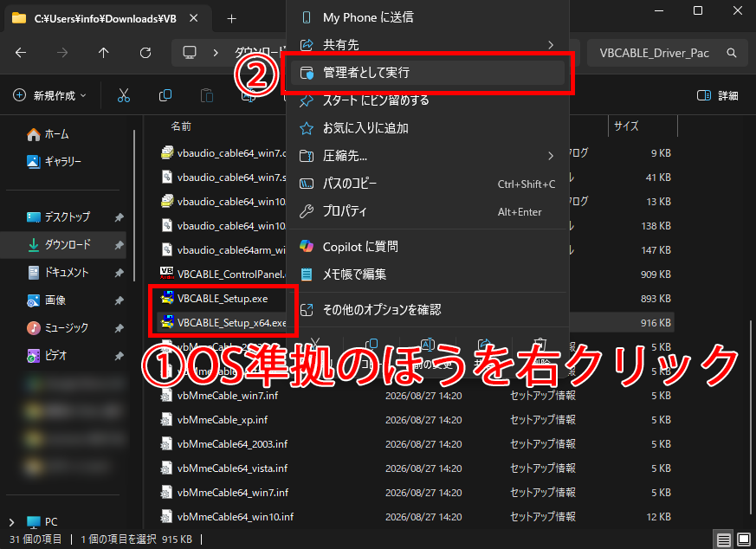Sort by the サイズ column header

coord(626,126)
